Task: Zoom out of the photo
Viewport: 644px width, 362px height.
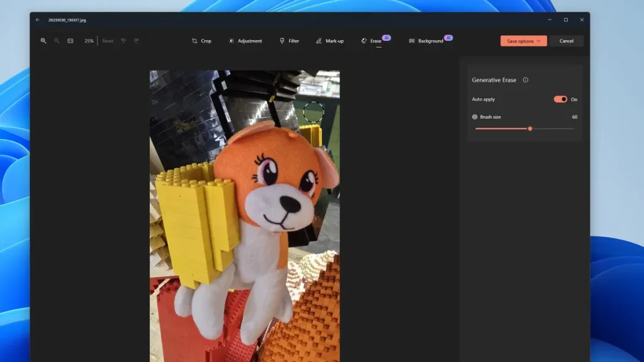Action: 57,41
